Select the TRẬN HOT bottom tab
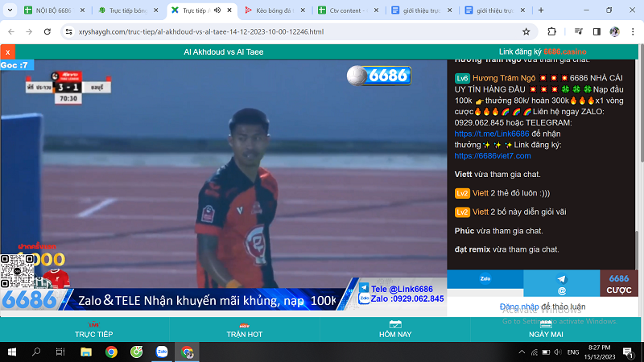The image size is (644, 362). pos(244,330)
